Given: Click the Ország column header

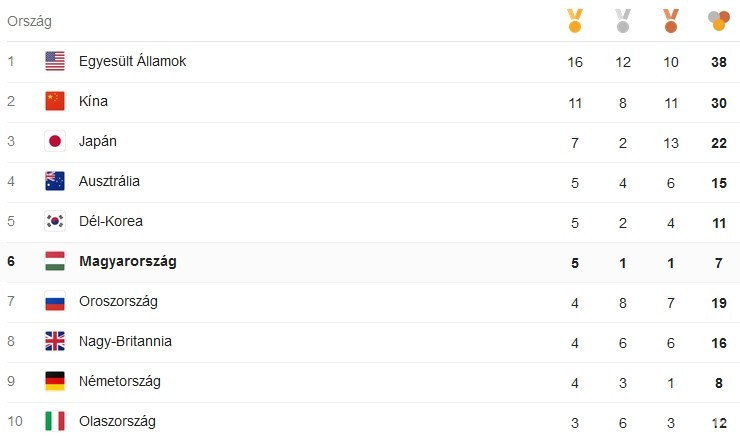Looking at the screenshot, I should click(29, 20).
